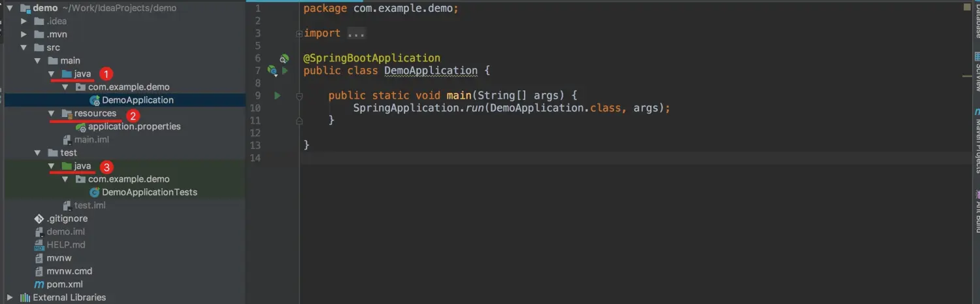The image size is (980, 304).
Task: Click line number 10 in the gutter
Action: 255,108
